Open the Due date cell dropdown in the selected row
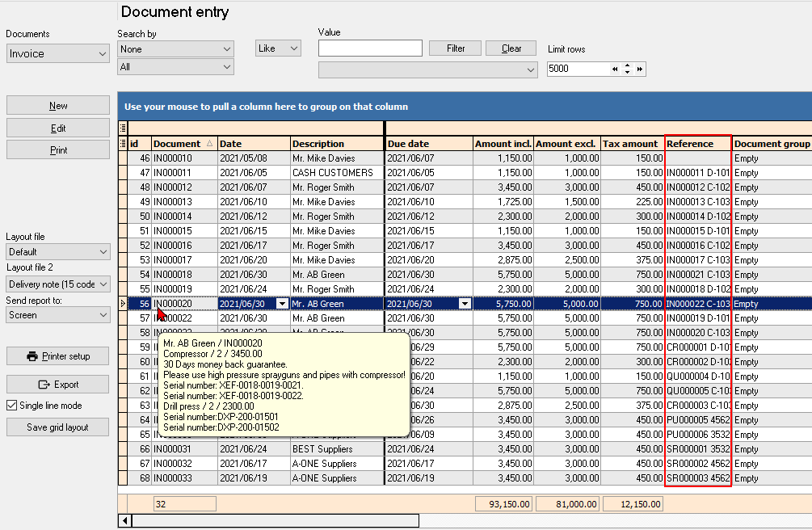Viewport: 812px width, 530px height. click(x=465, y=304)
